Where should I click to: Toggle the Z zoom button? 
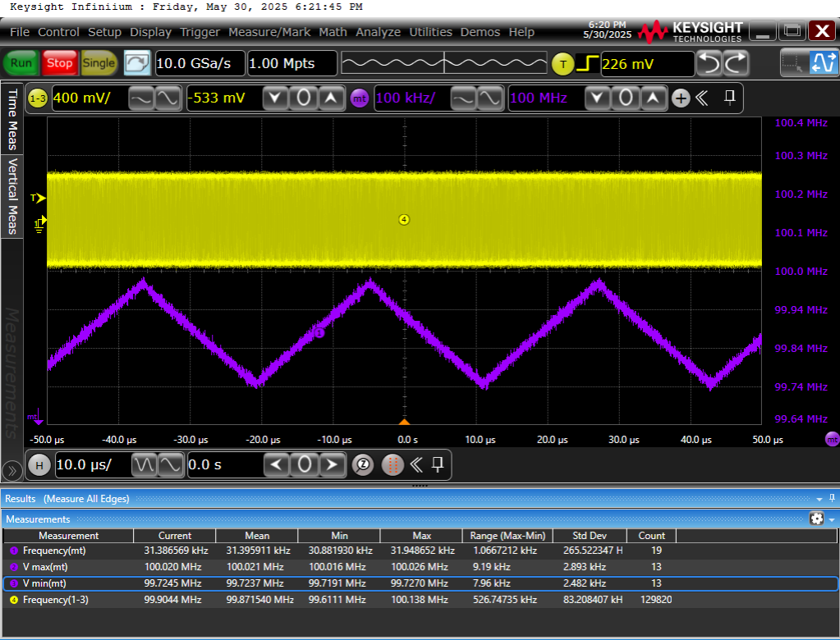[363, 465]
